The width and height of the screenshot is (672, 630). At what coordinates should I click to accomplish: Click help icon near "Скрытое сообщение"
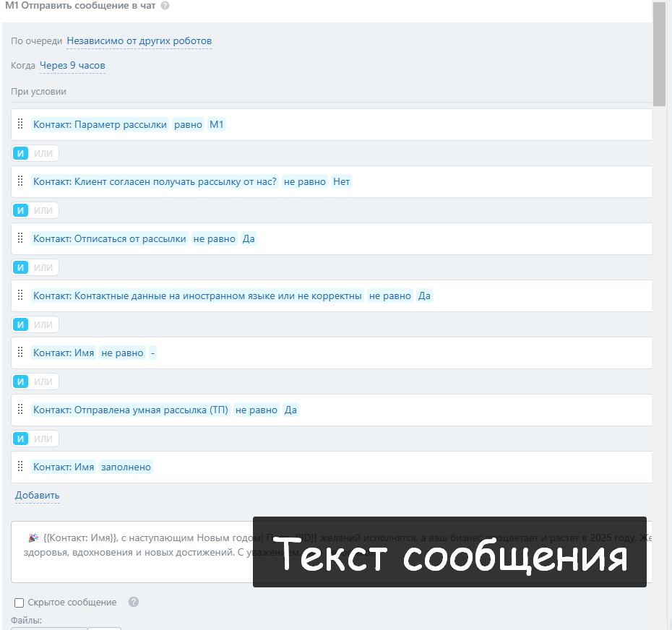(133, 601)
